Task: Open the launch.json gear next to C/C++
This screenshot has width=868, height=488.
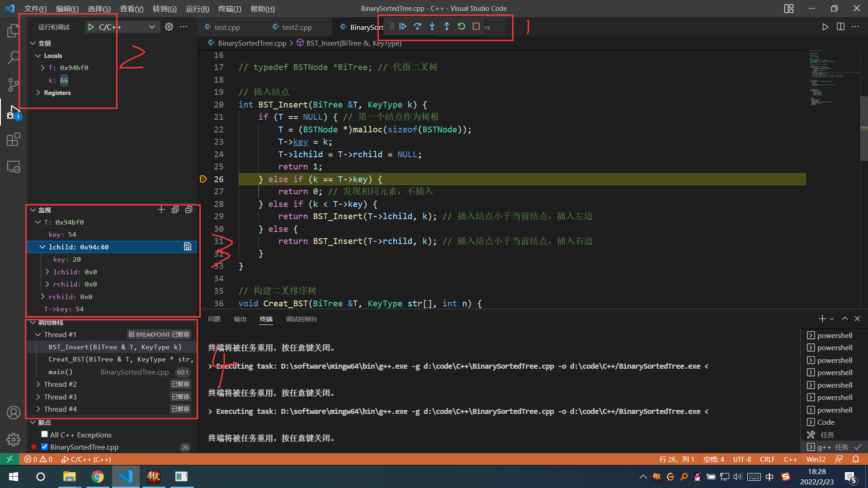Action: tap(169, 27)
